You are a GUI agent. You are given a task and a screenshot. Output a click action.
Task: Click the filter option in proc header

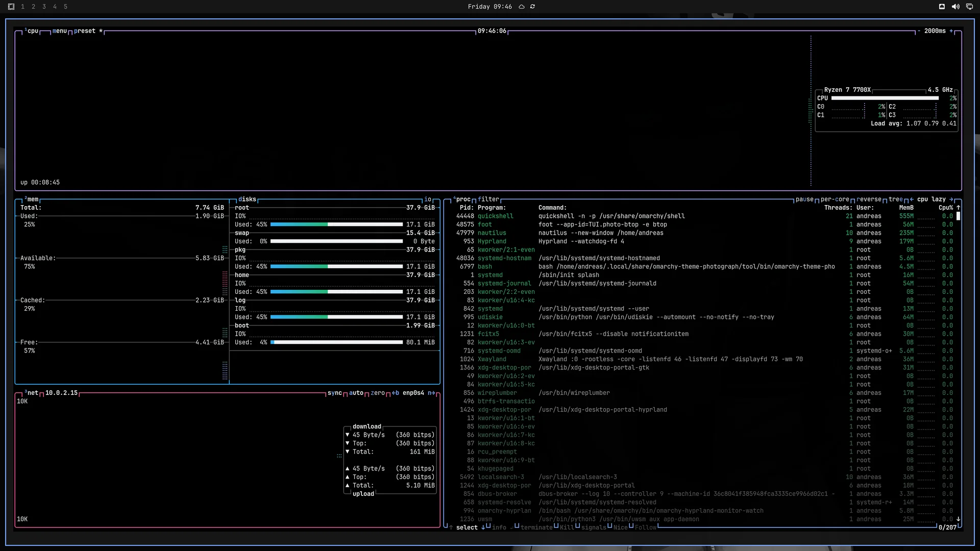(x=488, y=199)
